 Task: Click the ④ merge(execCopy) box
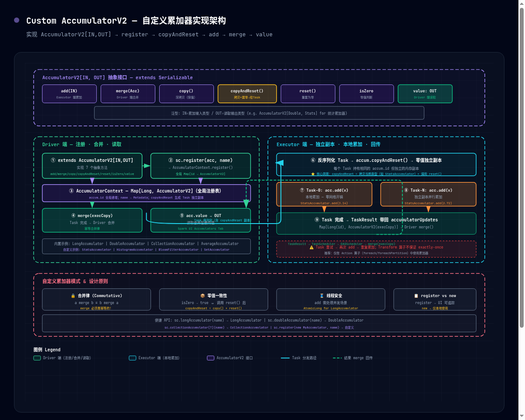tap(92, 220)
